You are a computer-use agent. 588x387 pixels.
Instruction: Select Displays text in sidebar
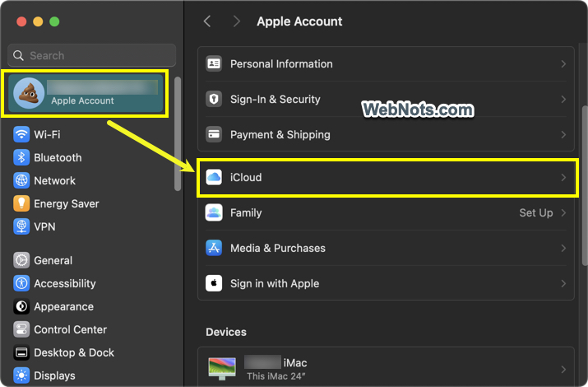click(x=54, y=375)
